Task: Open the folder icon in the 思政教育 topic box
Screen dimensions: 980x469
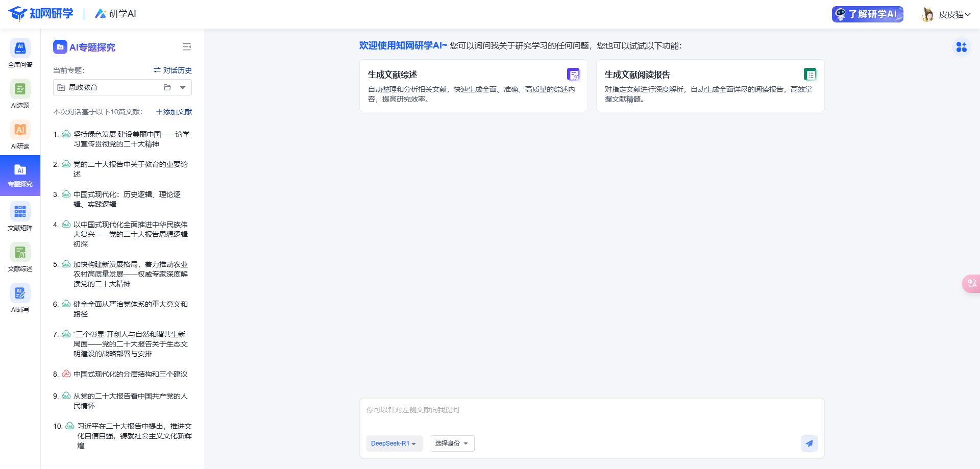Action: [167, 87]
